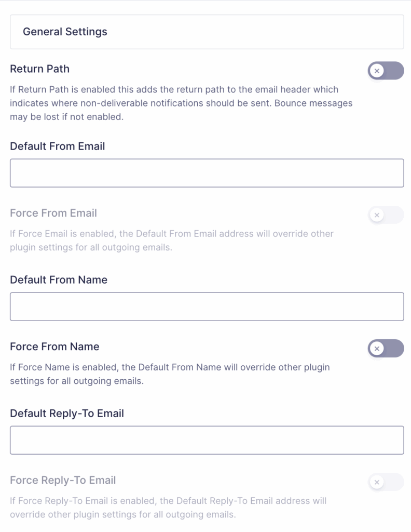411x532 pixels.
Task: Enable the Force Reply-To Email switch
Action: (386, 482)
